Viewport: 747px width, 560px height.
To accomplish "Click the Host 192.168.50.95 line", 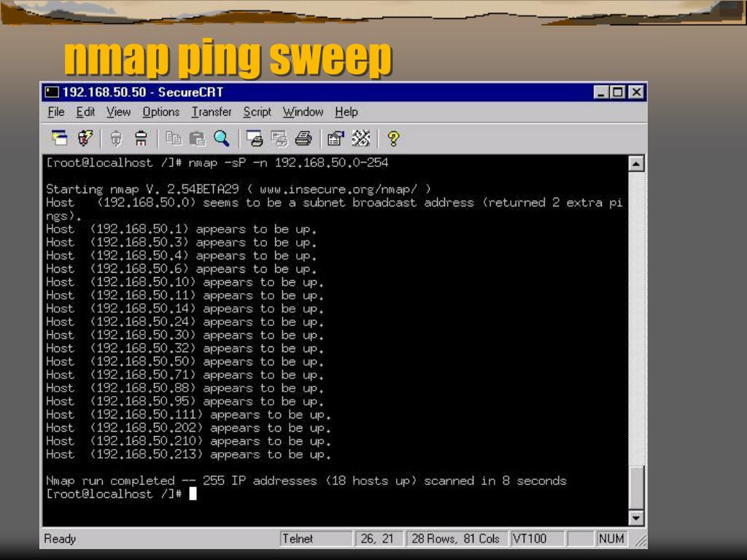I will [185, 402].
